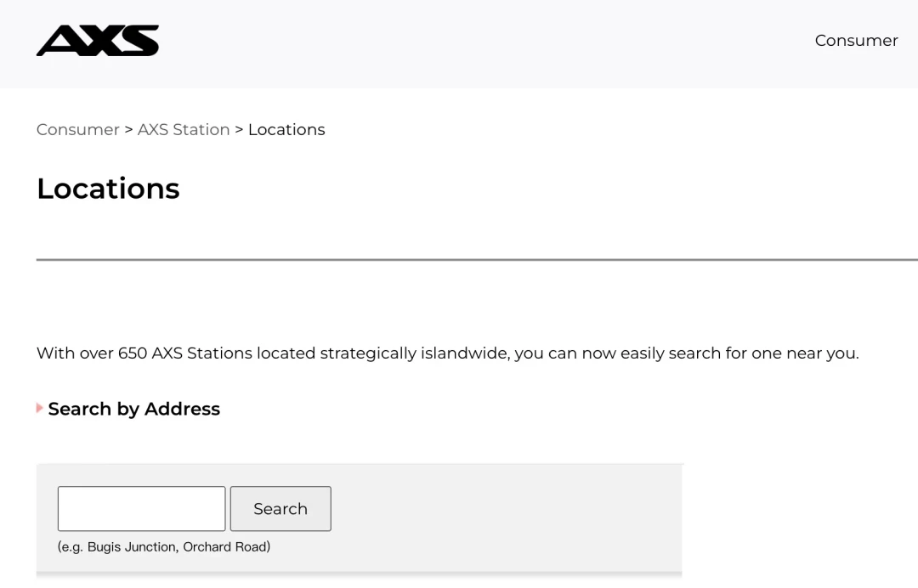Click the red arrow beside Search by Address

click(x=40, y=408)
